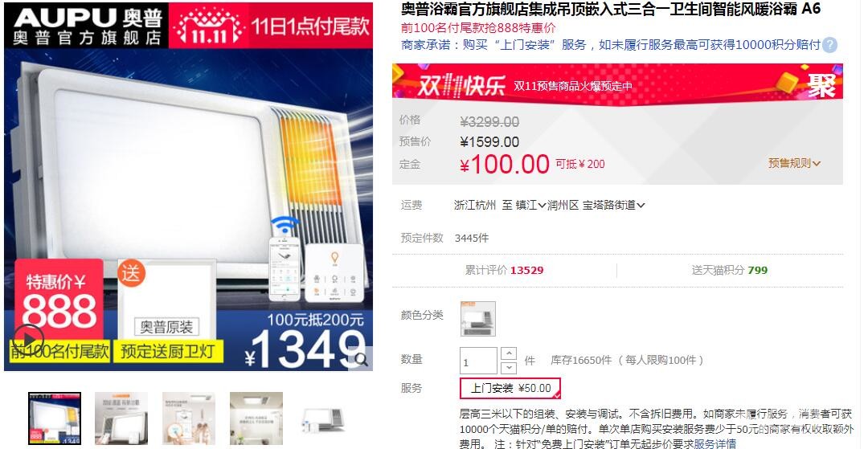Increase quantity with the up arrow
The width and height of the screenshot is (868, 449).
(x=508, y=353)
